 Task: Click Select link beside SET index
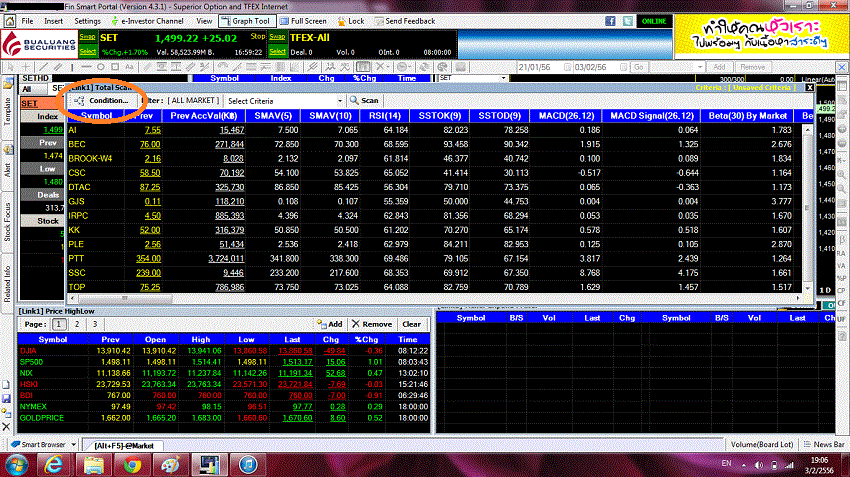click(x=87, y=51)
